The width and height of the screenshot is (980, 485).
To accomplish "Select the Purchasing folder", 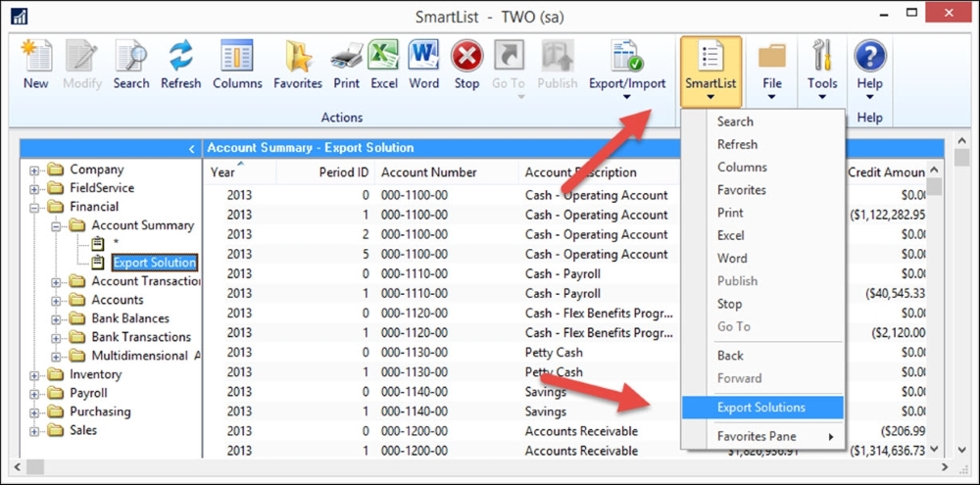I will tap(100, 412).
